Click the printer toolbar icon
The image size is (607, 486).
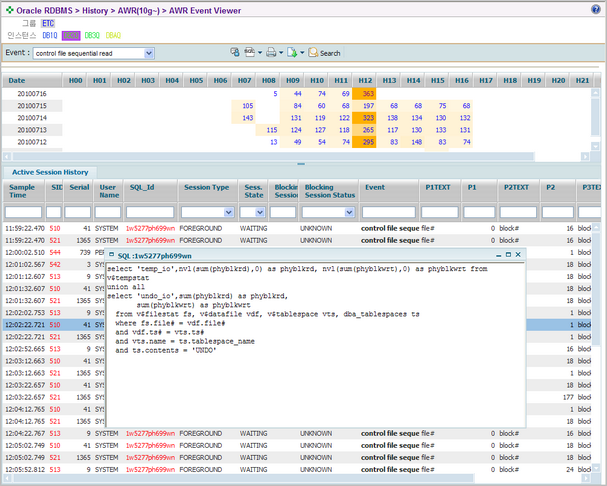point(271,52)
